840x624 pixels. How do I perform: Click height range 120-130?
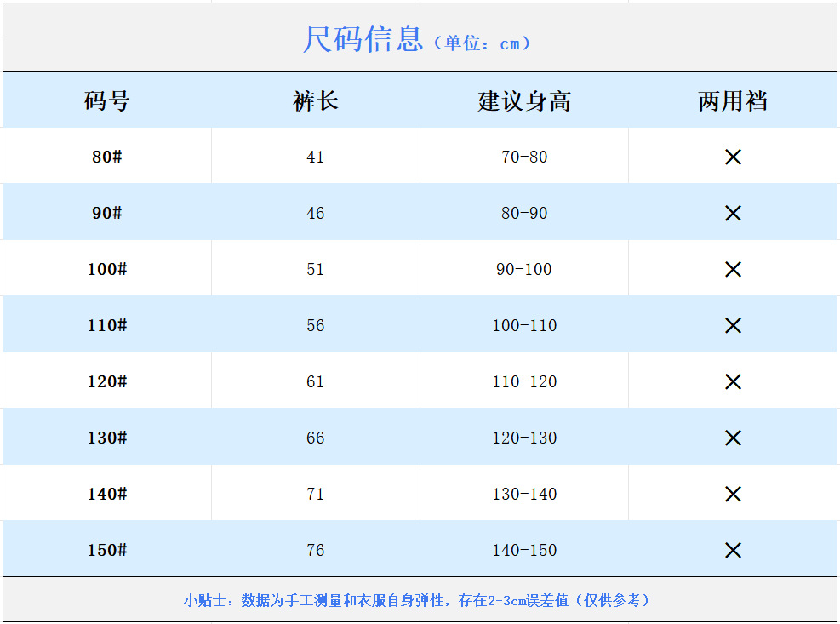tap(524, 438)
